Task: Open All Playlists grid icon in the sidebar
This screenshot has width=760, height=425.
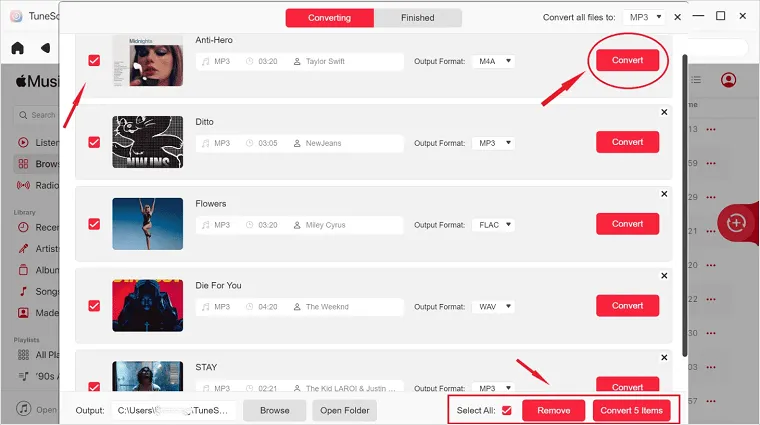Action: click(x=23, y=355)
